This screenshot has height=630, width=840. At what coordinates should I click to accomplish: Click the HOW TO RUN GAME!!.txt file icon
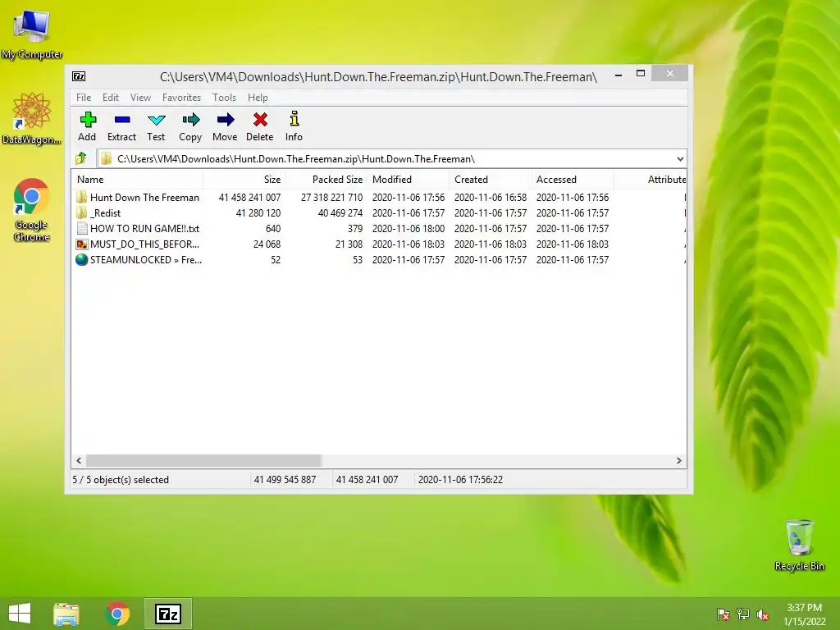[x=82, y=228]
